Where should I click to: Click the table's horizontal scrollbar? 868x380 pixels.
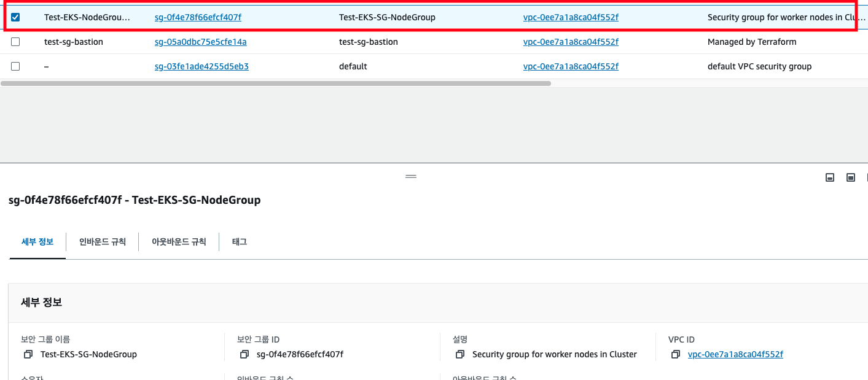[276, 83]
